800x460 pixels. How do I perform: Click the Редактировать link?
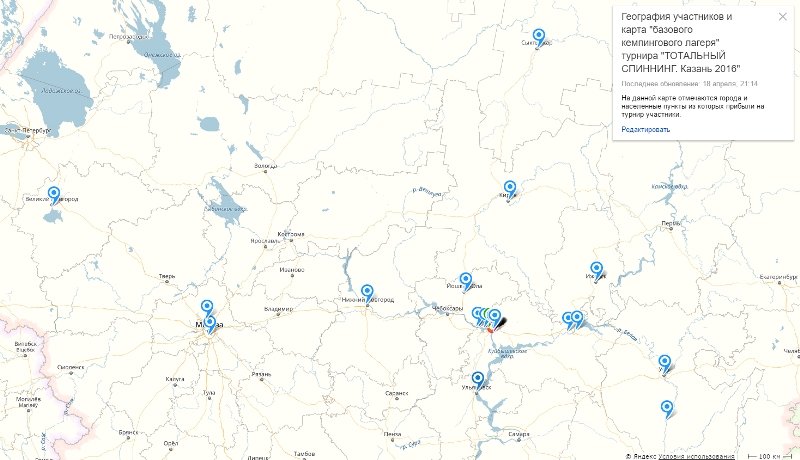coord(645,130)
